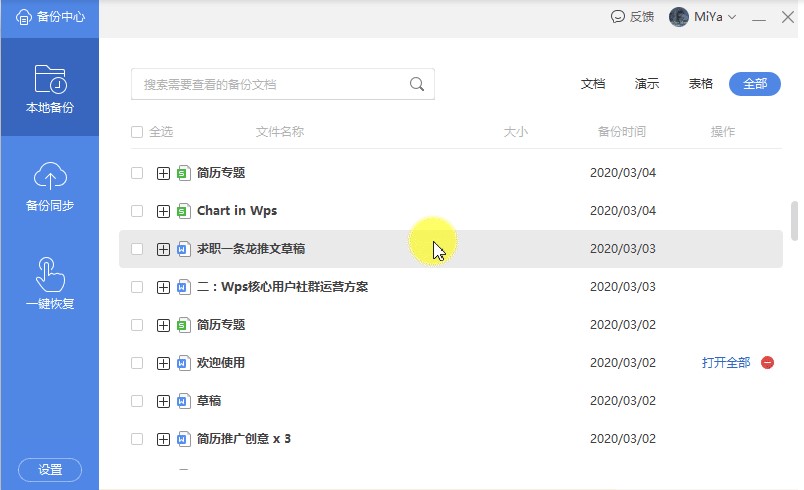The image size is (804, 490).
Task: Expand versions of 简历专题 dated 2020/03/02
Action: click(163, 325)
